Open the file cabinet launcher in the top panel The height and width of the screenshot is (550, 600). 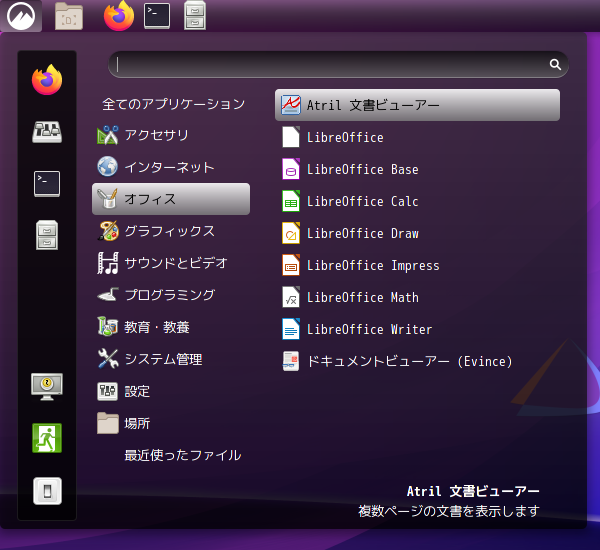[x=195, y=16]
